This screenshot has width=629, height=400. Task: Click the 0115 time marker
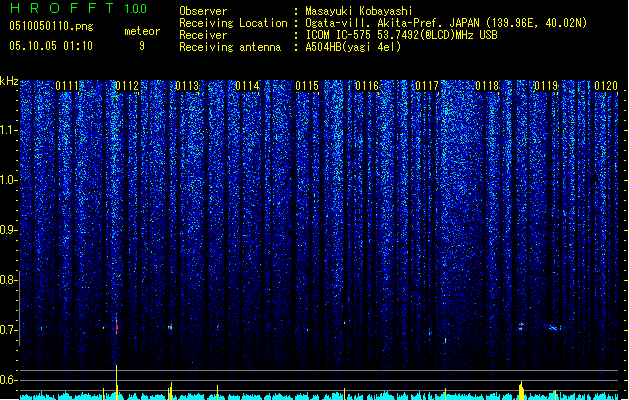pos(307,86)
